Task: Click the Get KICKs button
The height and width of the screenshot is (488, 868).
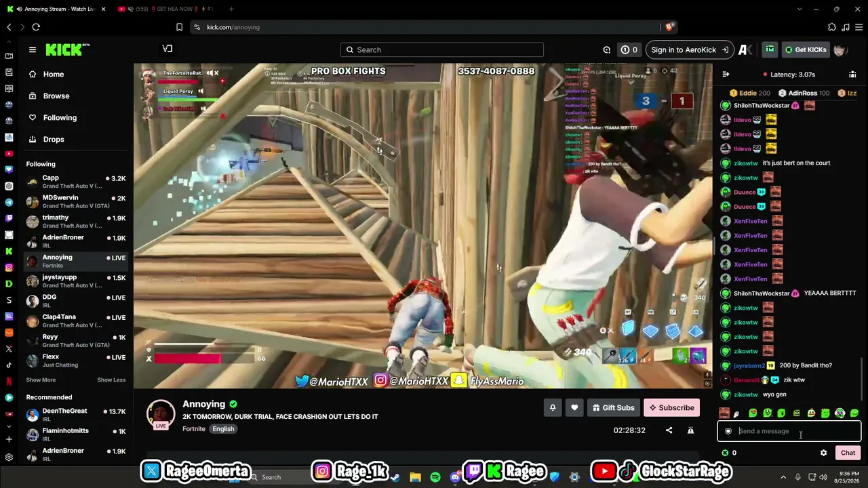Action: point(806,49)
